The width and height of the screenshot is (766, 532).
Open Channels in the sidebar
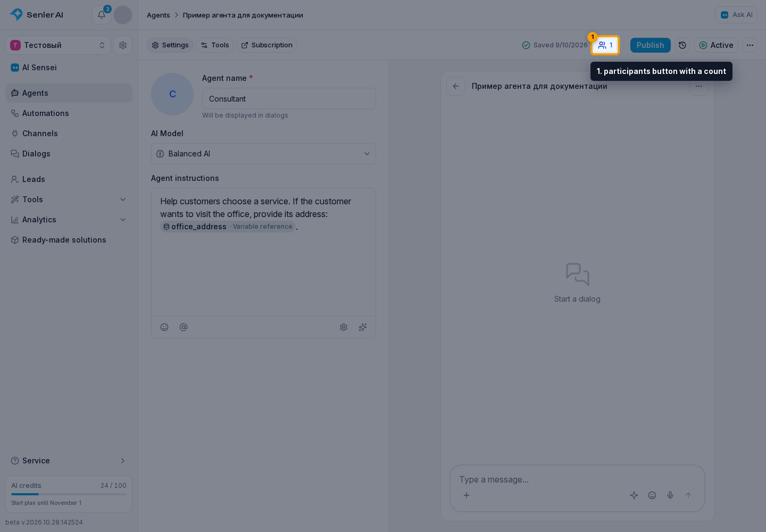click(x=69, y=134)
